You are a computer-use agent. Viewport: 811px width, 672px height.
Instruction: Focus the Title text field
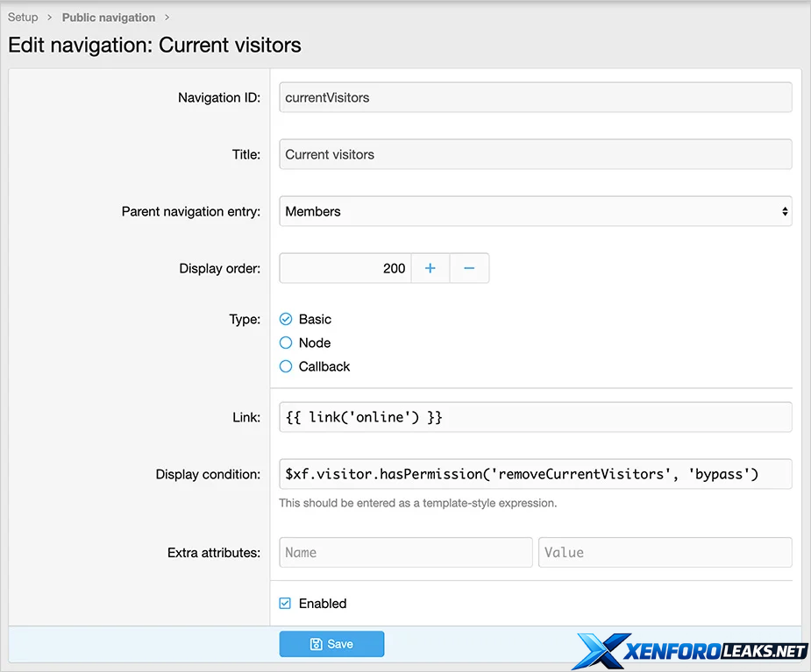[x=535, y=154]
